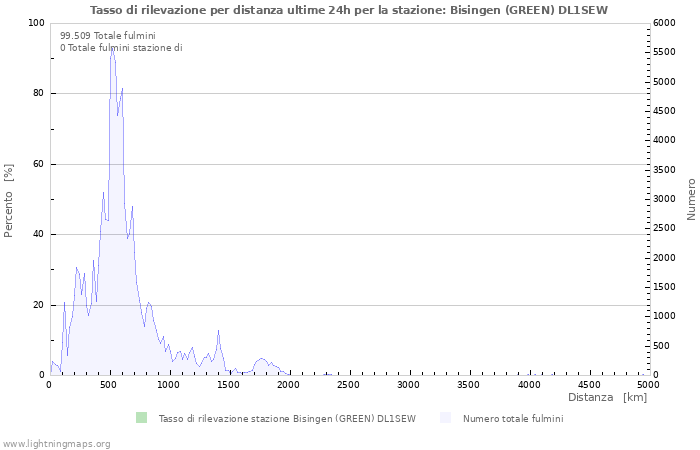This screenshot has width=700, height=450.
Task: Click left axis value 60
Action: coord(38,164)
